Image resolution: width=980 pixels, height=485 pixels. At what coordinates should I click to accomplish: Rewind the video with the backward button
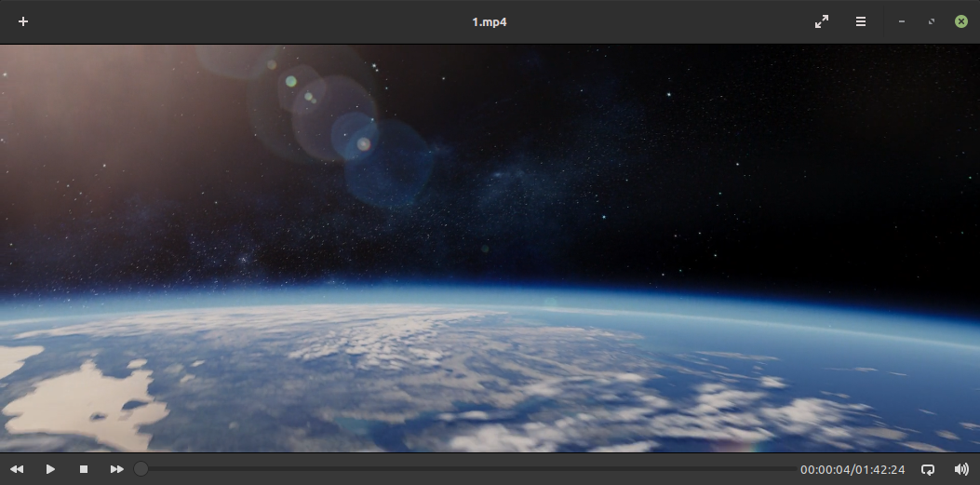[x=17, y=469]
